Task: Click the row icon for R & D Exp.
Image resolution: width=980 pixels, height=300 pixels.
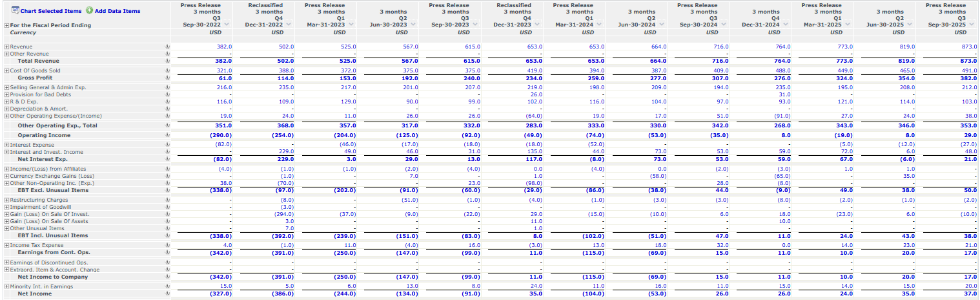Action: point(167,102)
